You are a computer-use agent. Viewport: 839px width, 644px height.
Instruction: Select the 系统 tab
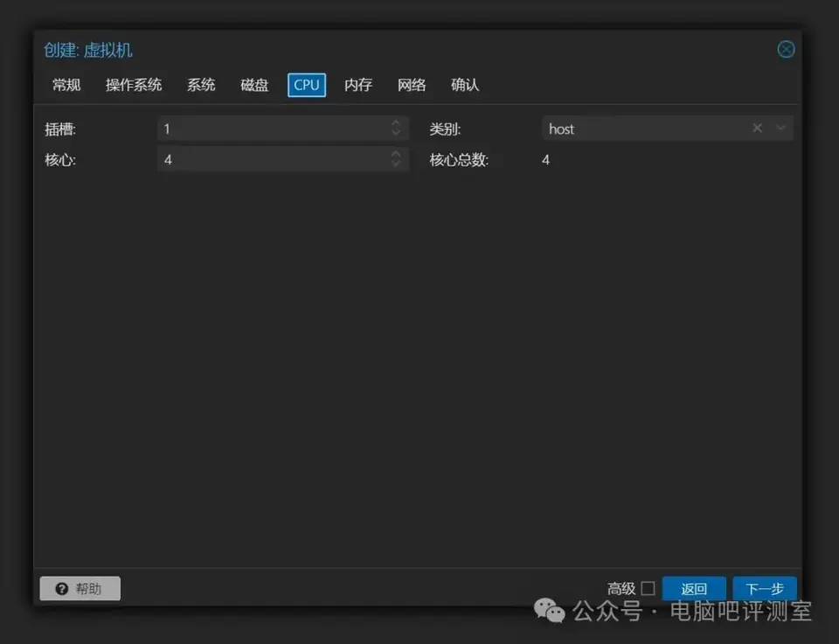(201, 85)
